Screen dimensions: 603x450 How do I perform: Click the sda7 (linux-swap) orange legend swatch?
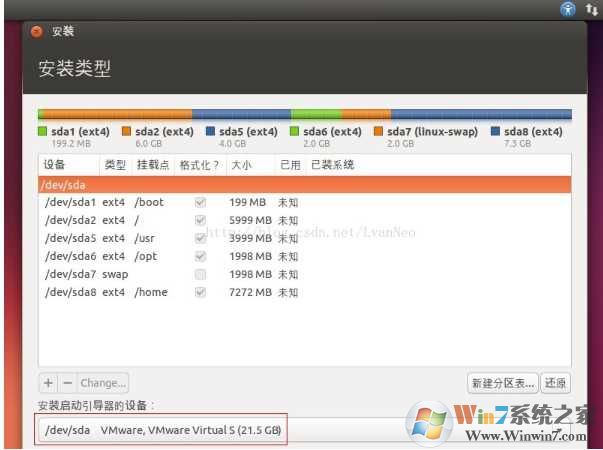click(378, 132)
